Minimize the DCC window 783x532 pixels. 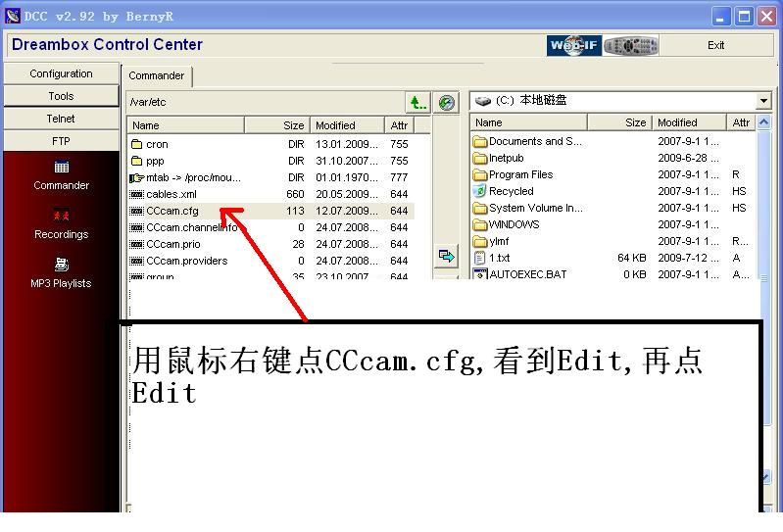[x=719, y=17]
